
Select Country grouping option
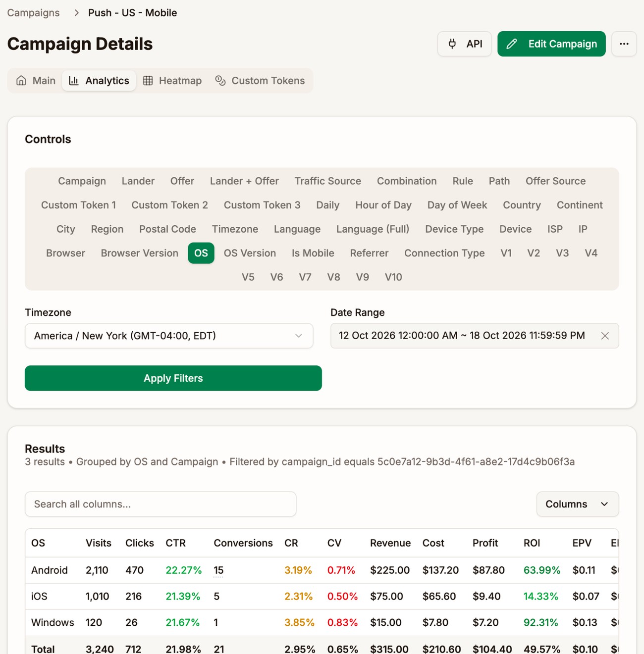click(x=522, y=205)
